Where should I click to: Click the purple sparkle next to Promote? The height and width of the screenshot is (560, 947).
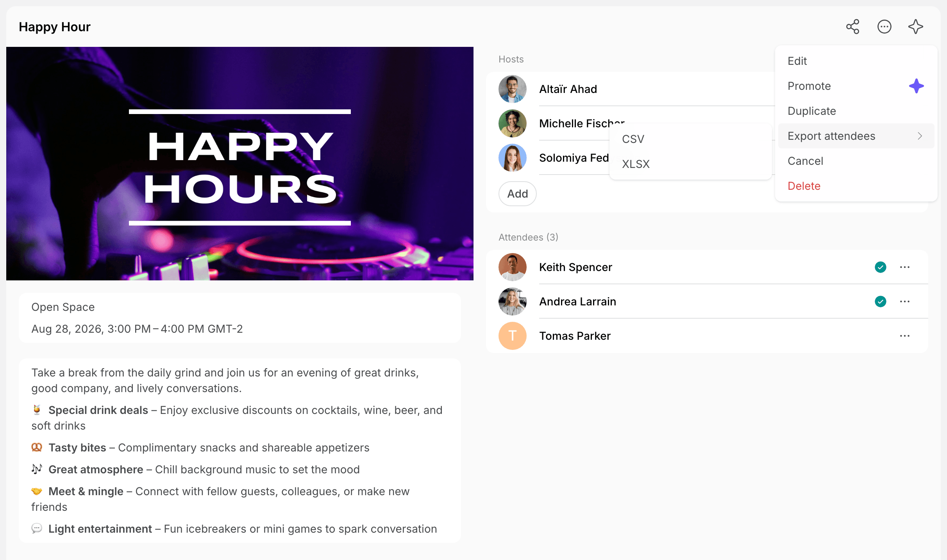(916, 86)
